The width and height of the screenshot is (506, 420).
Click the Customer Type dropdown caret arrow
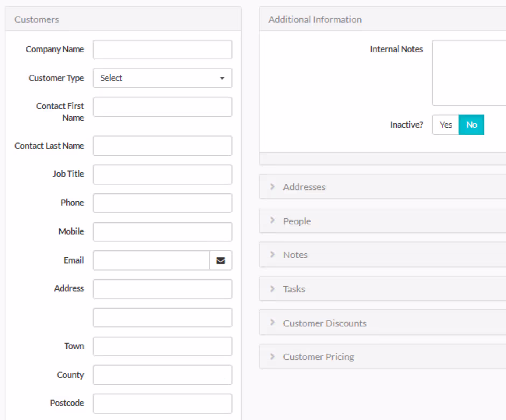pyautogui.click(x=222, y=79)
